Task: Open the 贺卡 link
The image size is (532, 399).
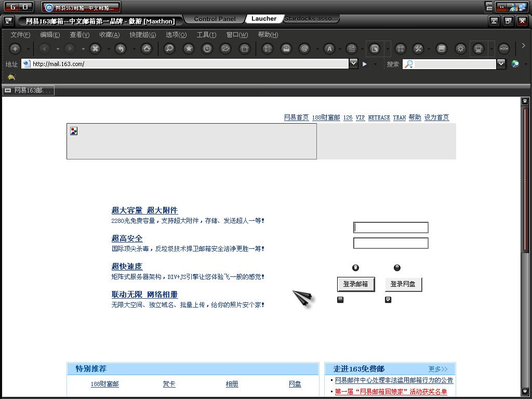Action: coord(169,384)
